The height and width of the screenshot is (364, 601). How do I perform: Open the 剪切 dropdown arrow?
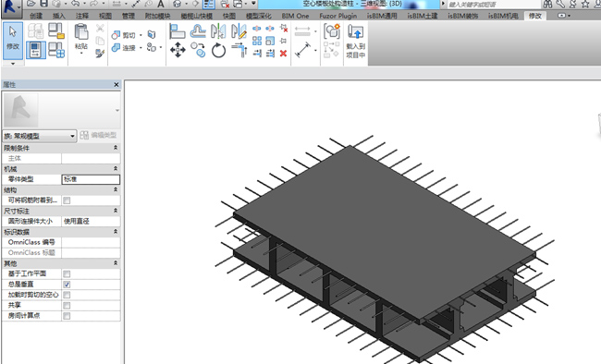[141, 35]
